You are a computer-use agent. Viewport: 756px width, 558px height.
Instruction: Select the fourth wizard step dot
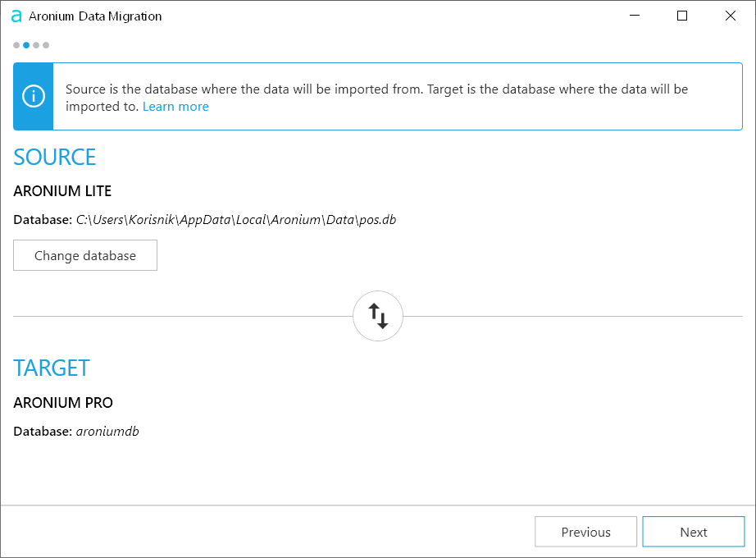point(45,45)
